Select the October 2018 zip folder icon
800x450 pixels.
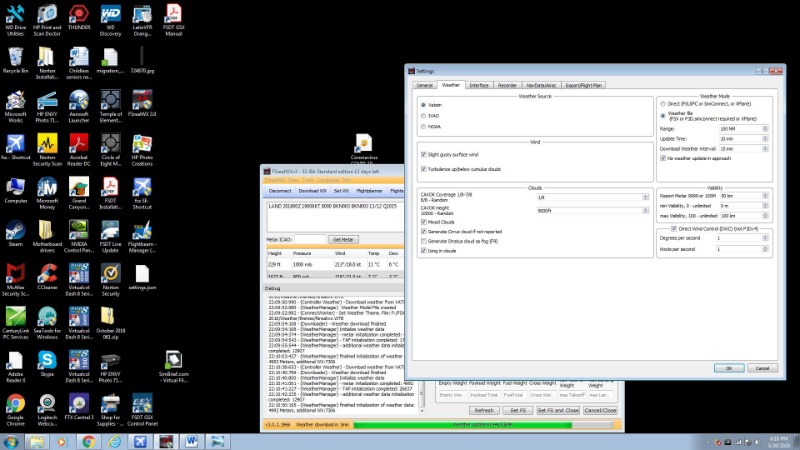[110, 323]
